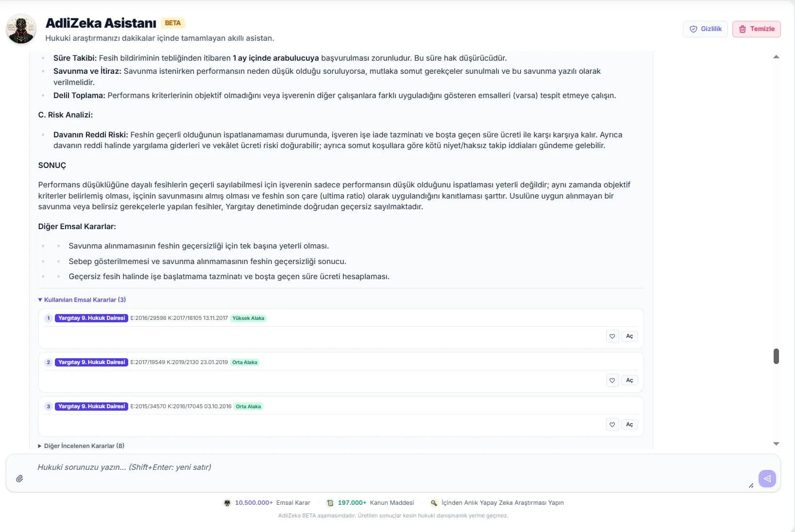Toggle heart on third decision E:2015/34570
795x532 pixels.
[612, 425]
